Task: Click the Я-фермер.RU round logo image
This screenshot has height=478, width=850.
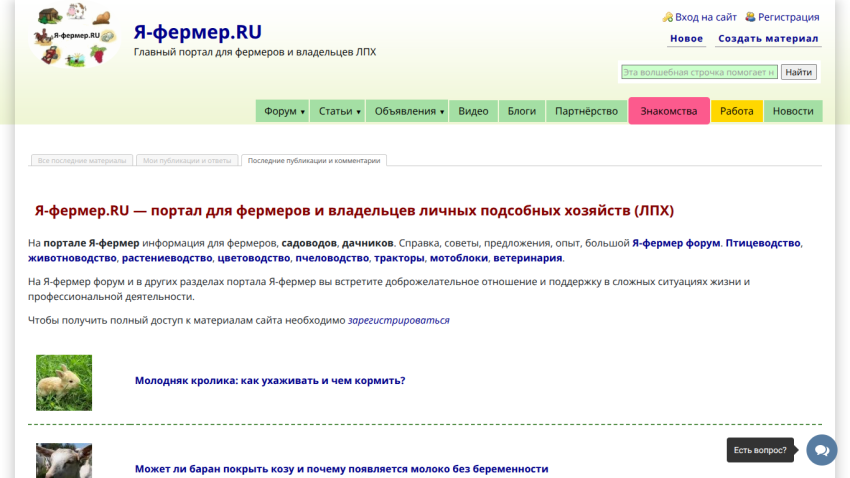Action: tap(75, 35)
